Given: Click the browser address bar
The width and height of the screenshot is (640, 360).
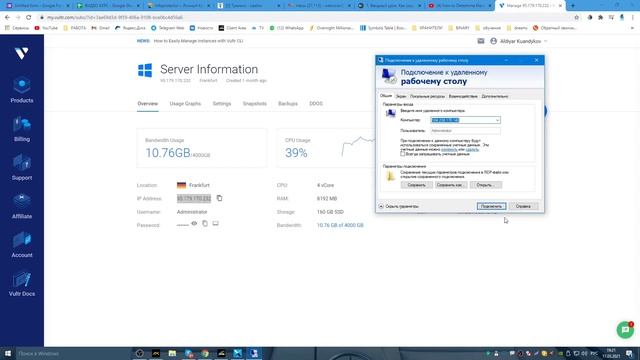Looking at the screenshot, I should (306, 18).
